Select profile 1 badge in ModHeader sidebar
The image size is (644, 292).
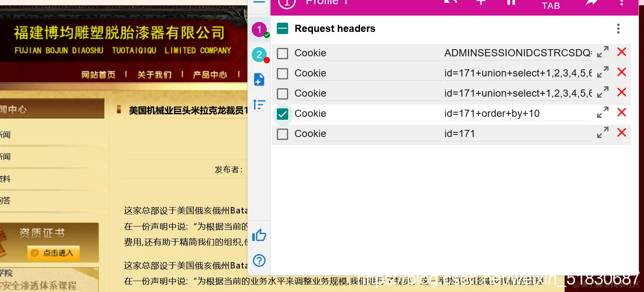259,29
